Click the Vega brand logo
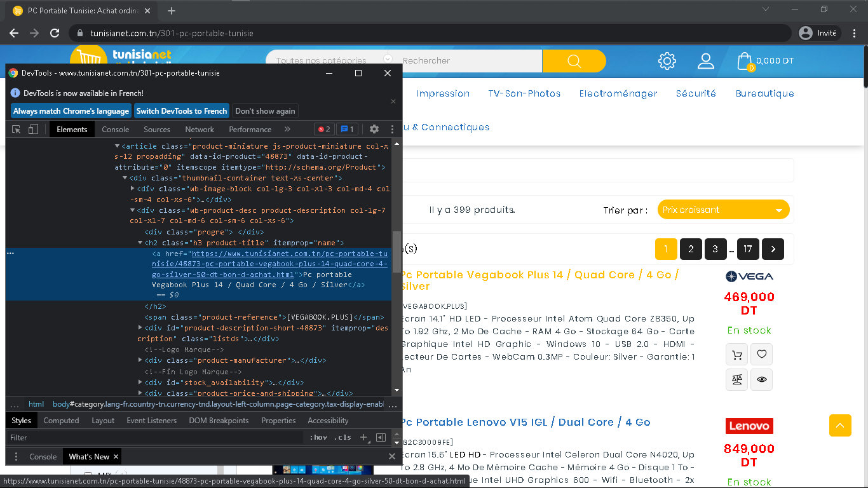 (x=749, y=276)
